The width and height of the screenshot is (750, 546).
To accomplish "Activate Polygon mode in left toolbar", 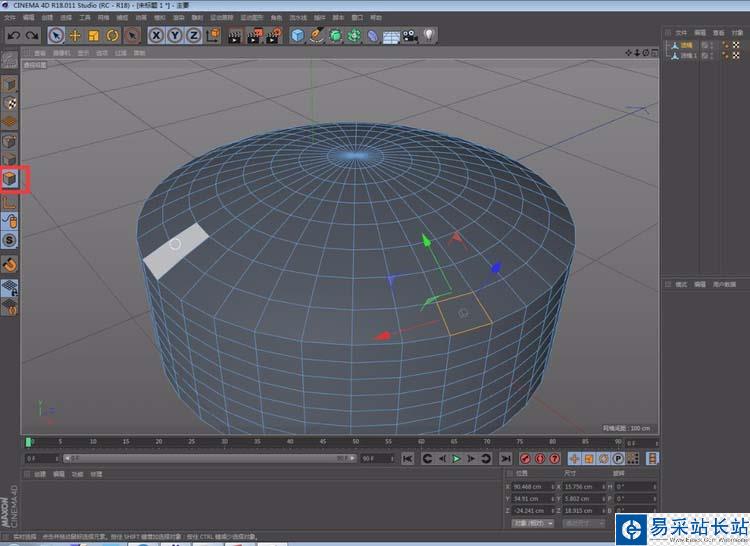I will [x=10, y=179].
